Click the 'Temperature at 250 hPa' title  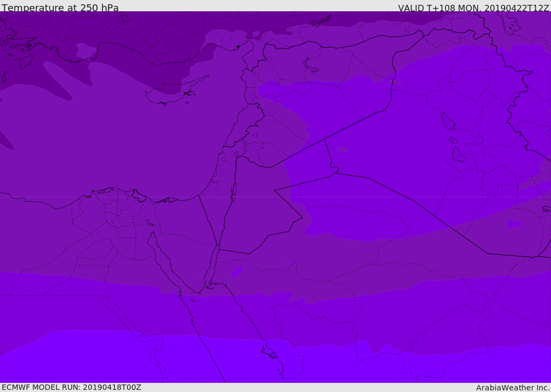60,8
